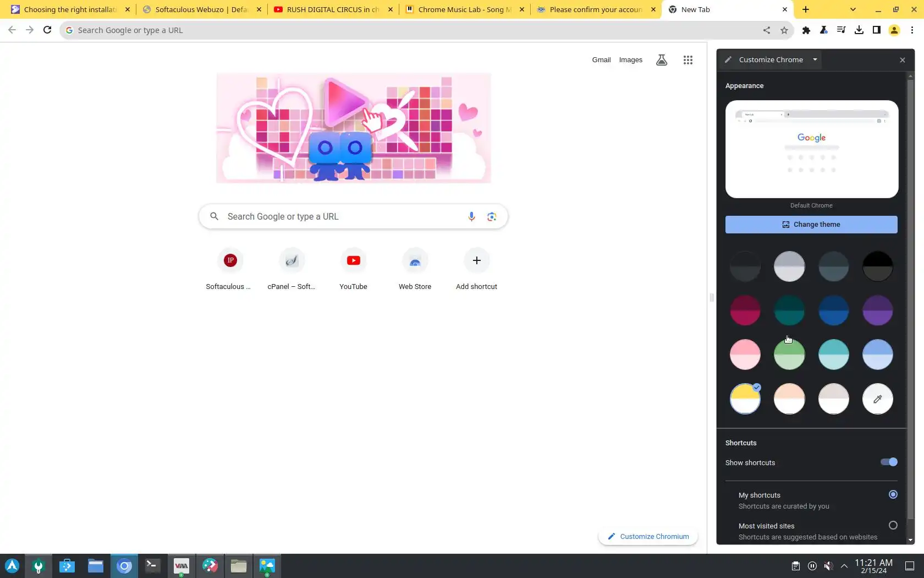Reload the current page
924x578 pixels.
pos(47,30)
